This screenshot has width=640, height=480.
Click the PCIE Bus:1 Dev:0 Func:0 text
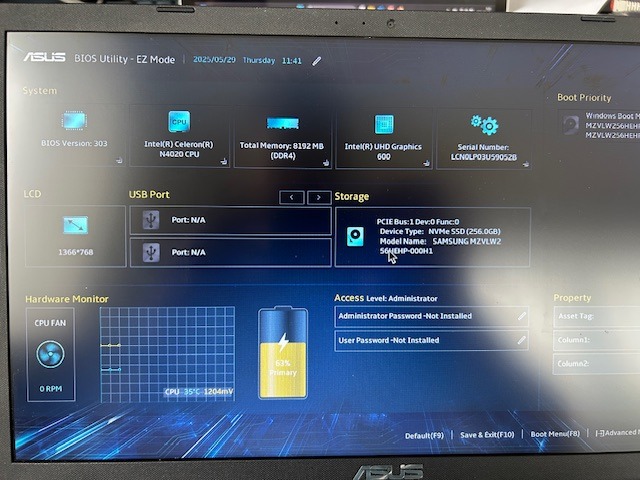tap(418, 222)
